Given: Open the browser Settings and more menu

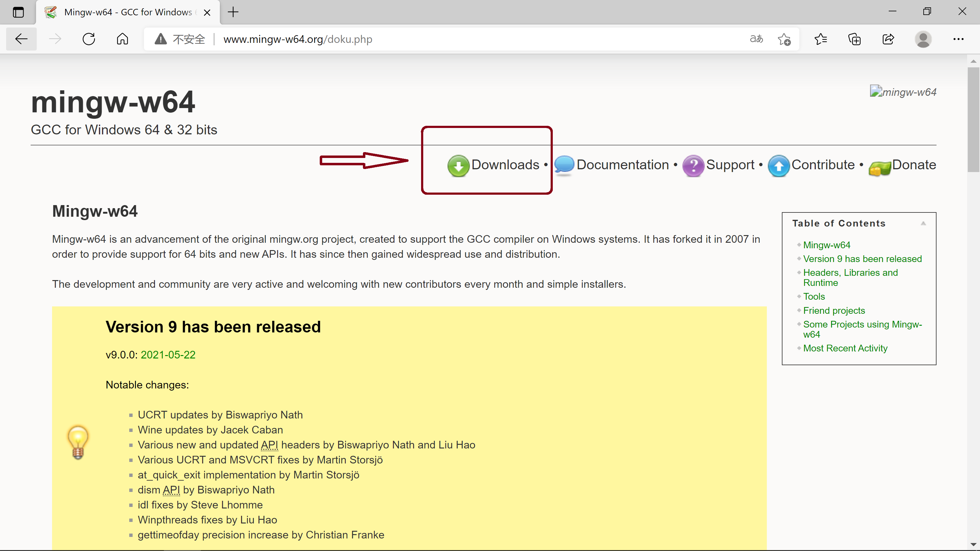Looking at the screenshot, I should (x=958, y=39).
